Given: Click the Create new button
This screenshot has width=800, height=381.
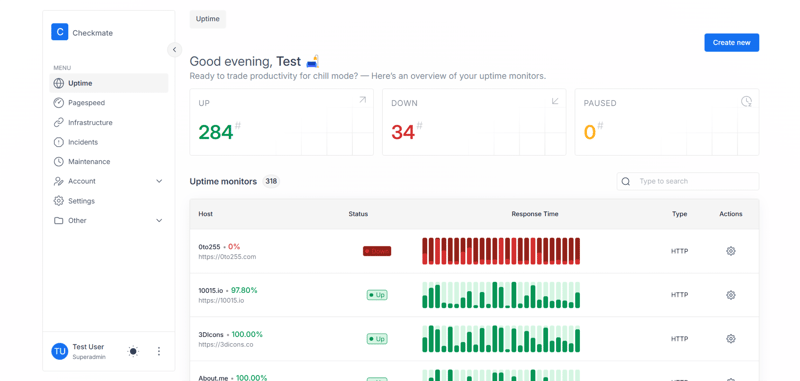Looking at the screenshot, I should (x=732, y=42).
